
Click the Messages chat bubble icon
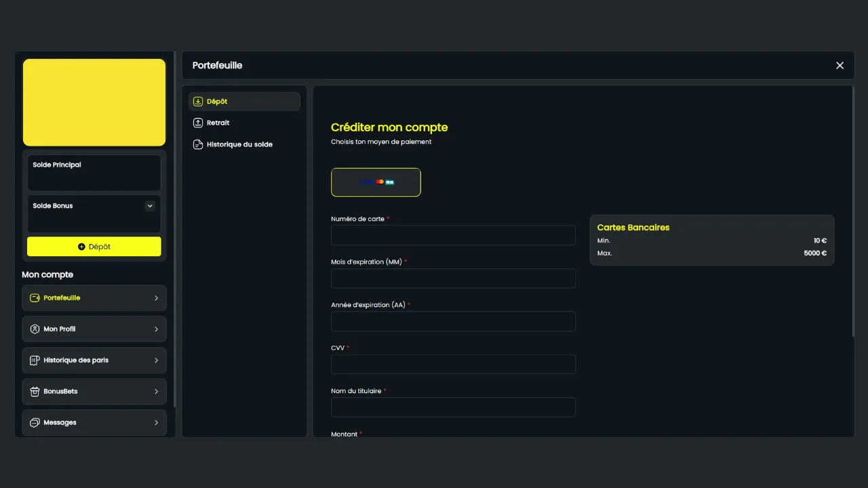(35, 423)
